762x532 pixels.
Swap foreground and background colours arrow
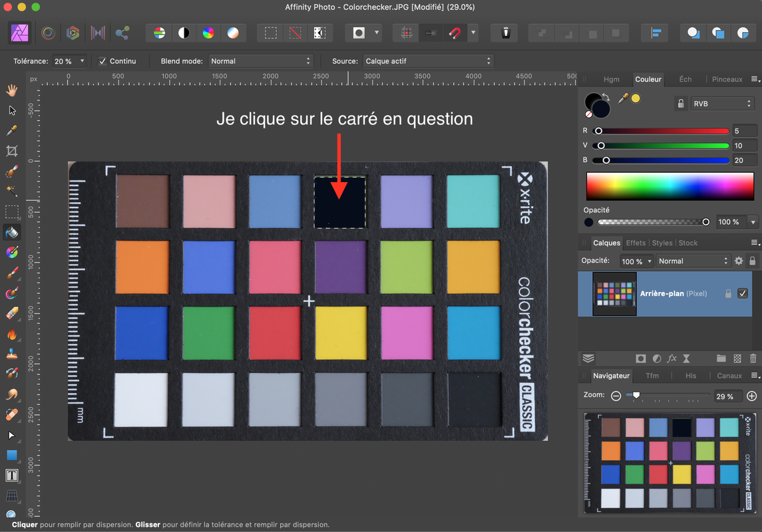click(x=606, y=96)
